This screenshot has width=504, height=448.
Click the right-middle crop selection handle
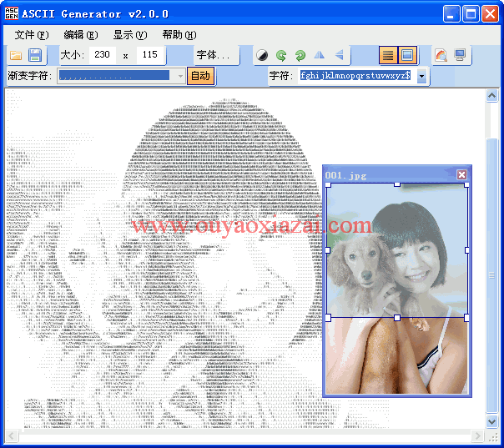467,250
